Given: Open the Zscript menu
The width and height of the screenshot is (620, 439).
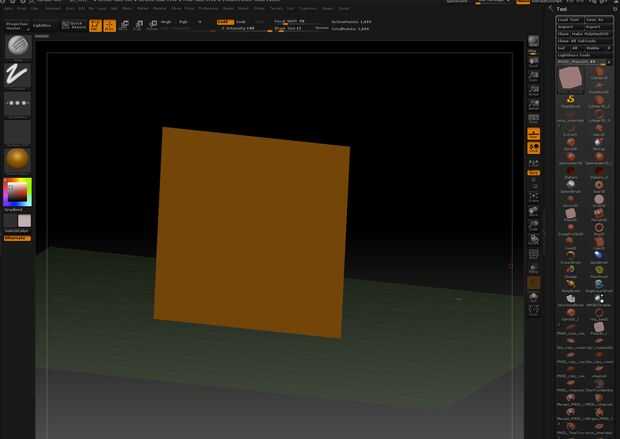Looking at the screenshot, I should tap(344, 8).
